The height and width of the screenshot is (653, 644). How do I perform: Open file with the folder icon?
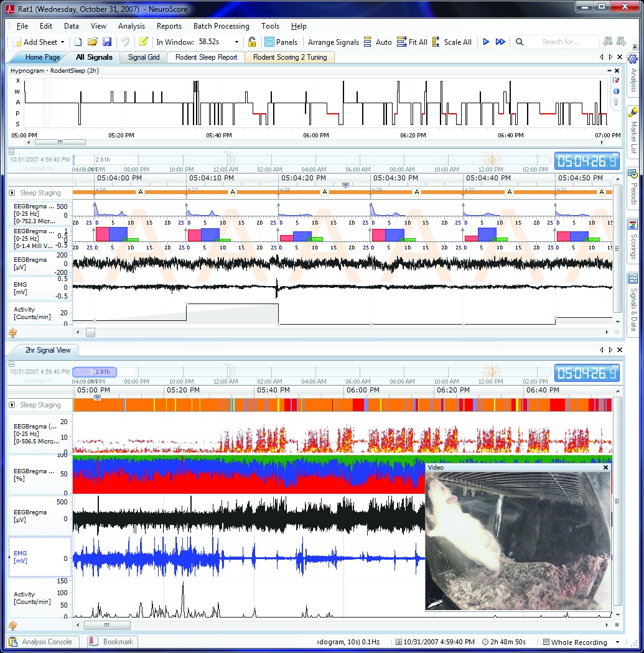click(93, 42)
